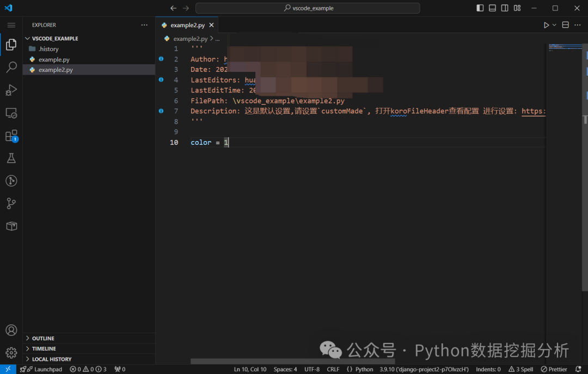The image size is (588, 374).
Task: Close the example2.py tab
Action: [x=211, y=25]
